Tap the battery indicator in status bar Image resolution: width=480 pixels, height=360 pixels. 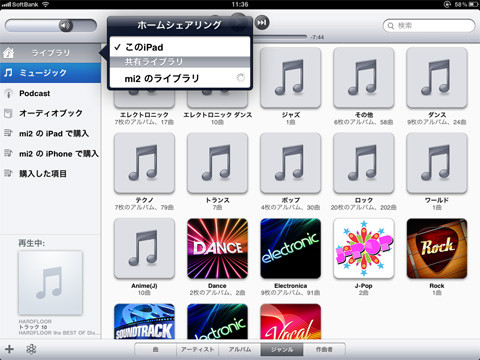point(473,4)
